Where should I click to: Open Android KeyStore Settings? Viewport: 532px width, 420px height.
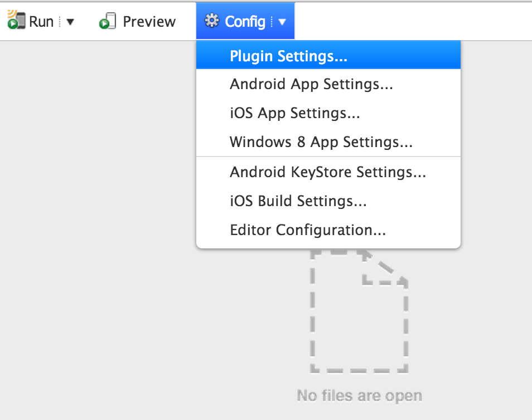(x=327, y=172)
